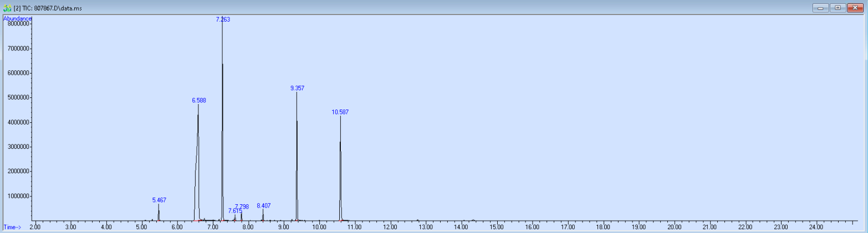The height and width of the screenshot is (233, 868).
Task: Click the 5000000 y-axis tick value
Action: [x=18, y=98]
